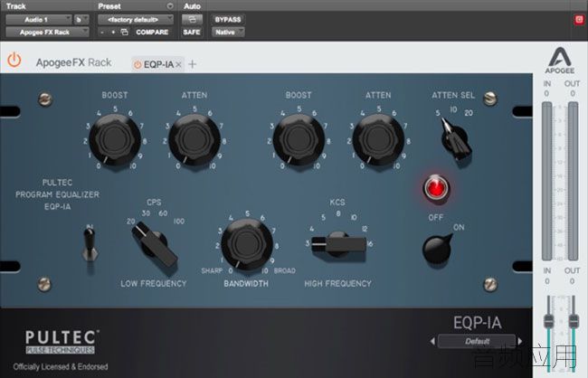588x378 pixels.
Task: Click the red power indicator lamp
Action: (436, 187)
